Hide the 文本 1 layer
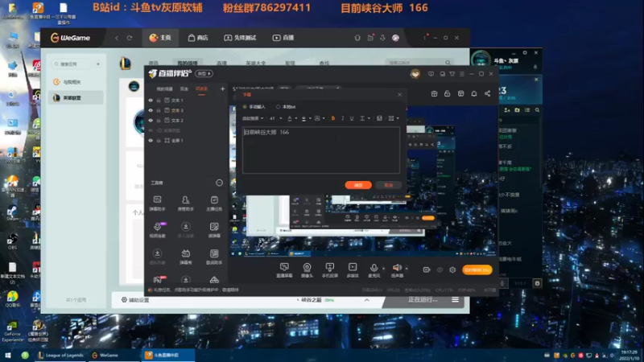 pos(151,100)
